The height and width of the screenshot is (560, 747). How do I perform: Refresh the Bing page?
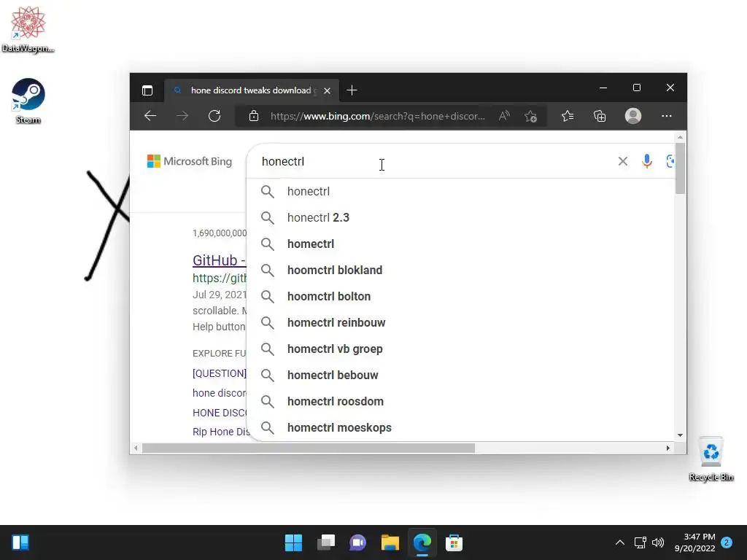(x=214, y=116)
